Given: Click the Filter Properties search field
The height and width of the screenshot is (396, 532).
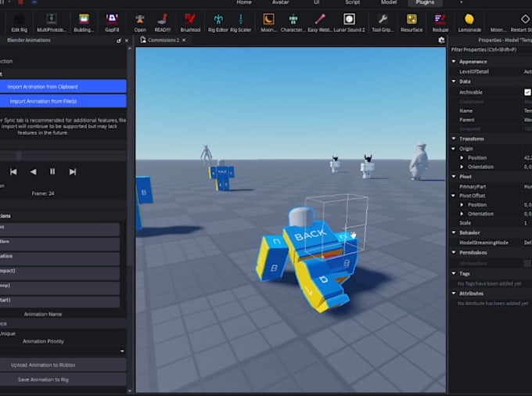Looking at the screenshot, I should [x=491, y=49].
